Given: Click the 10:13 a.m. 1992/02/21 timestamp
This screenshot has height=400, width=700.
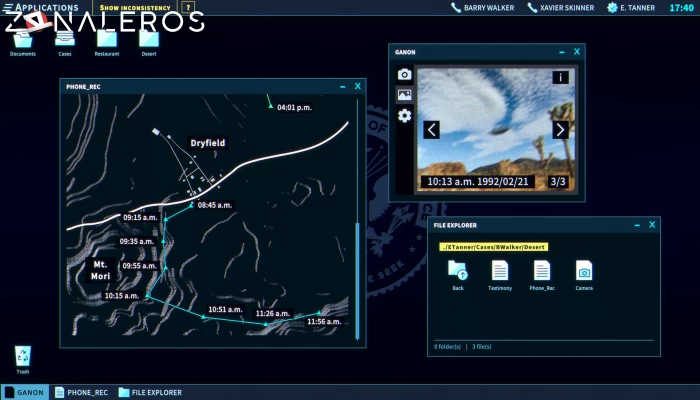Looking at the screenshot, I should pos(478,182).
